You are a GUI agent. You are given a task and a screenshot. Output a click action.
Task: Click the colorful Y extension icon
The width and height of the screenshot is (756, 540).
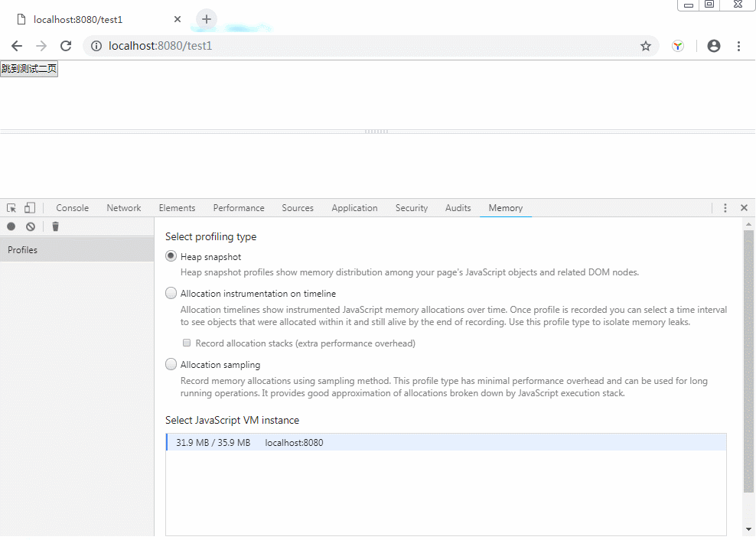pyautogui.click(x=678, y=46)
